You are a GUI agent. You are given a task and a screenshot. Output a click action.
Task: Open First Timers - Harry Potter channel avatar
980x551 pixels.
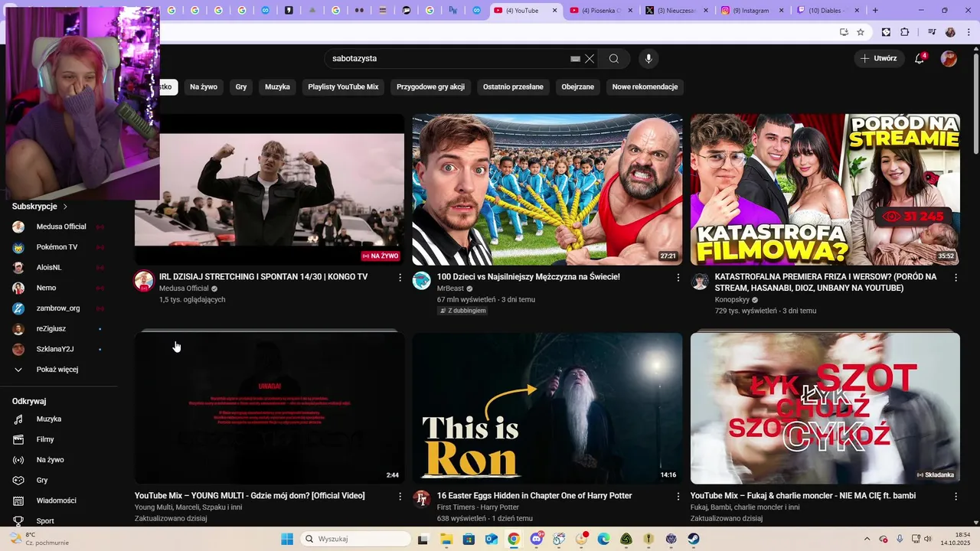[422, 500]
